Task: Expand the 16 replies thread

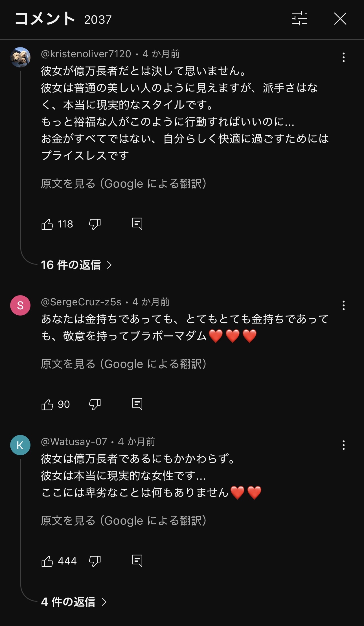Action: (x=76, y=265)
